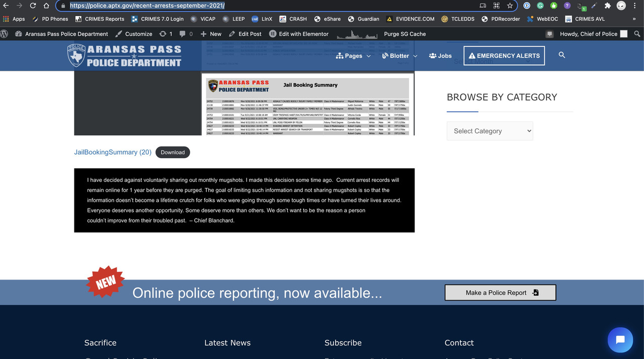
Task: Open the CRIMES 7.0 Login bookmark
Action: coord(157,19)
